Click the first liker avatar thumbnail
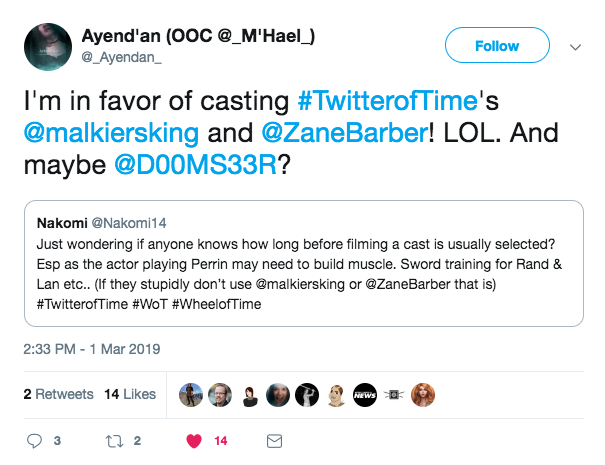Image resolution: width=605 pixels, height=465 pixels. [190, 394]
